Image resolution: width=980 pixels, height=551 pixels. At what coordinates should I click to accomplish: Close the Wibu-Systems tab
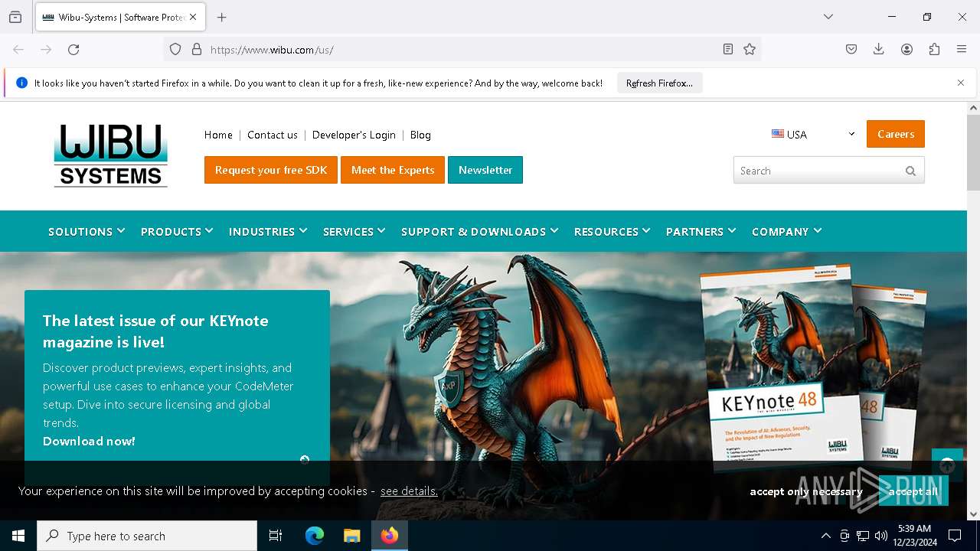(193, 17)
